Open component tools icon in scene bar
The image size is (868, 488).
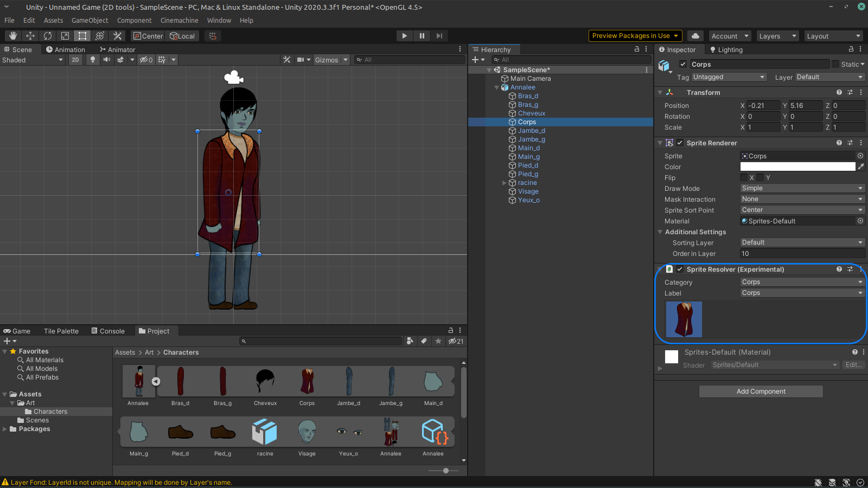287,60
